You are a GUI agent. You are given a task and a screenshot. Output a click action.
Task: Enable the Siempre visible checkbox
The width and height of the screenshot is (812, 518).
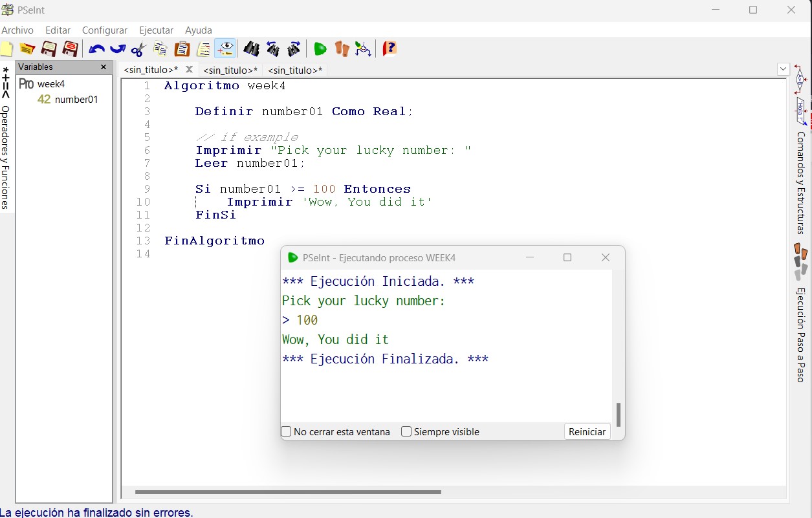click(x=406, y=431)
